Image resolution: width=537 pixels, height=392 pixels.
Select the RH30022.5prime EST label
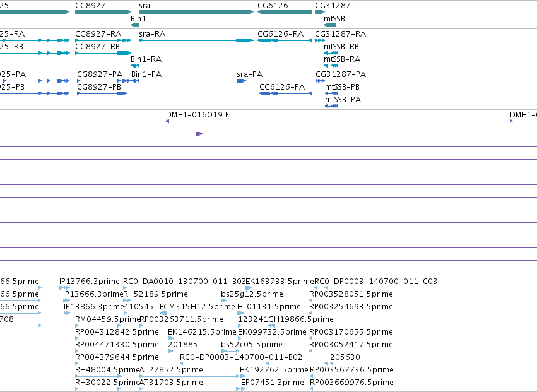click(x=107, y=383)
